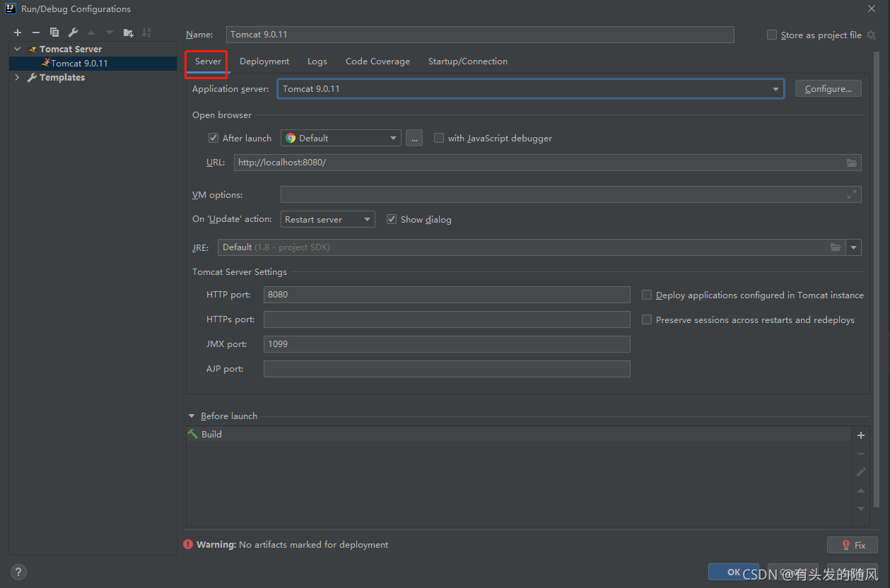The image size is (890, 588).
Task: Browse folder icon in JRE field
Action: 836,247
